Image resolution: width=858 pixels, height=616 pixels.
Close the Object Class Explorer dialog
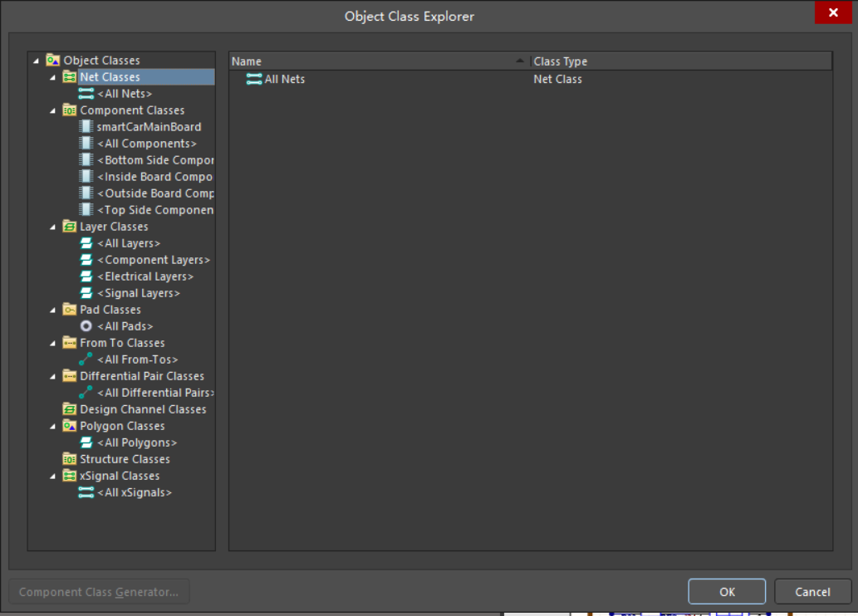point(833,12)
